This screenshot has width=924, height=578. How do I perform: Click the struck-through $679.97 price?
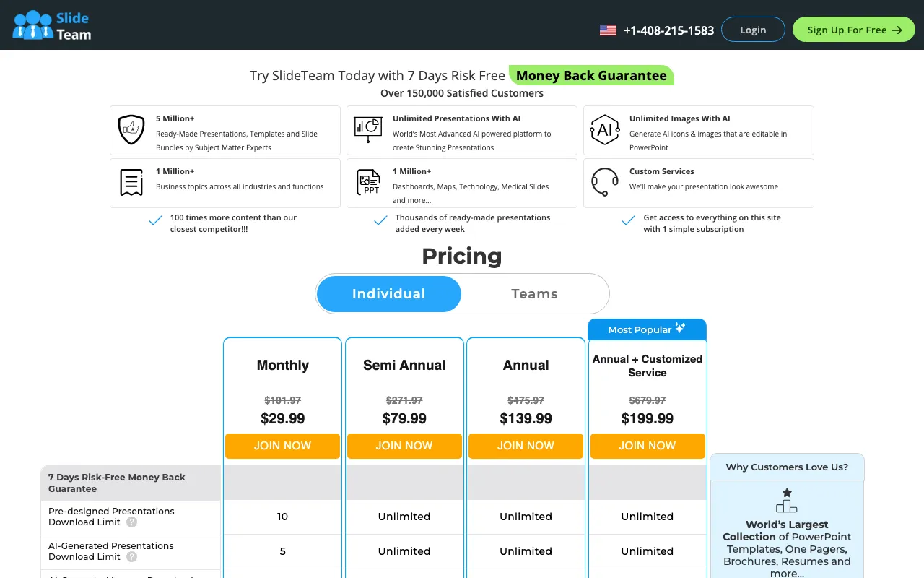(x=648, y=400)
